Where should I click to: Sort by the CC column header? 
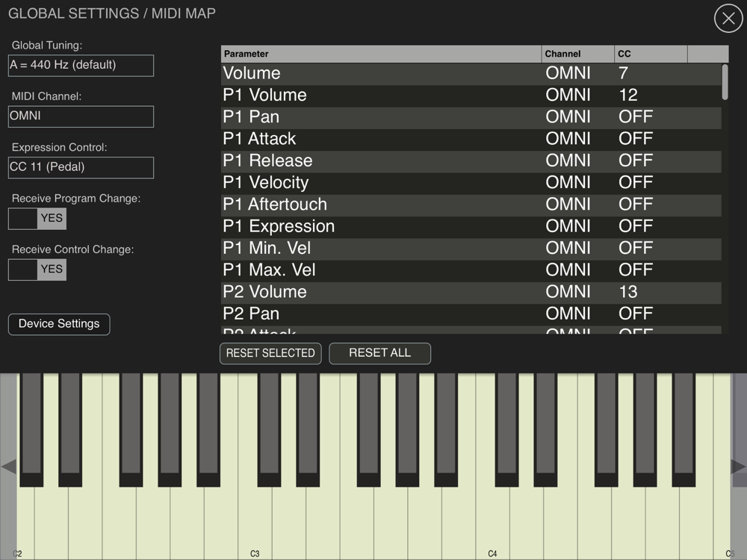click(x=651, y=54)
